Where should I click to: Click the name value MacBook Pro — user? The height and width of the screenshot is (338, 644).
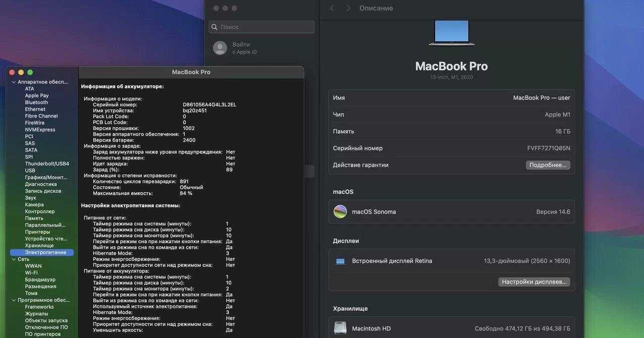point(542,98)
